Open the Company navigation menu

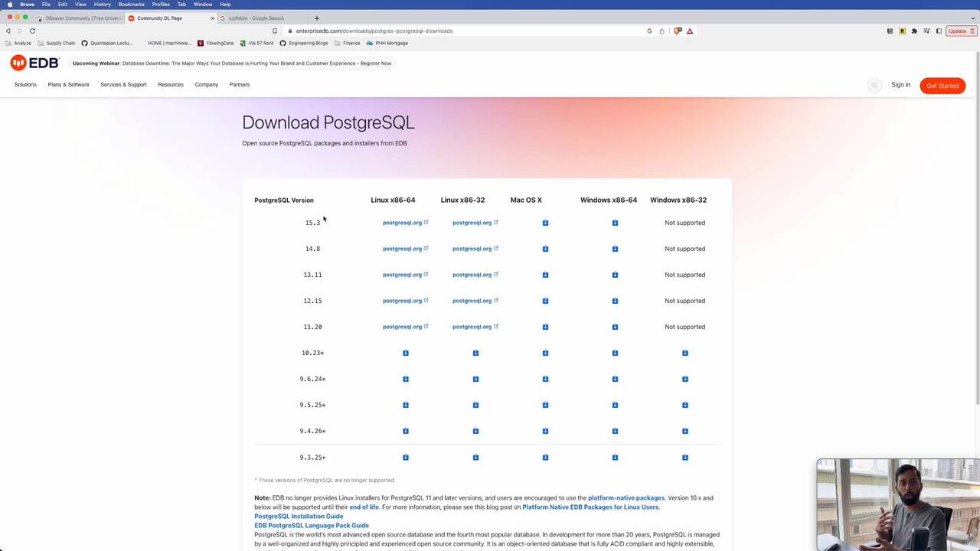coord(206,85)
